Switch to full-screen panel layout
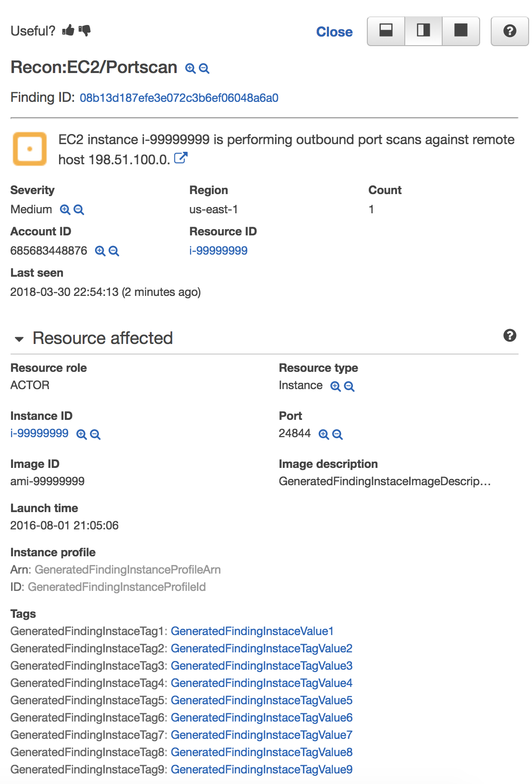Image resolution: width=532 pixels, height=784 pixels. 461,31
